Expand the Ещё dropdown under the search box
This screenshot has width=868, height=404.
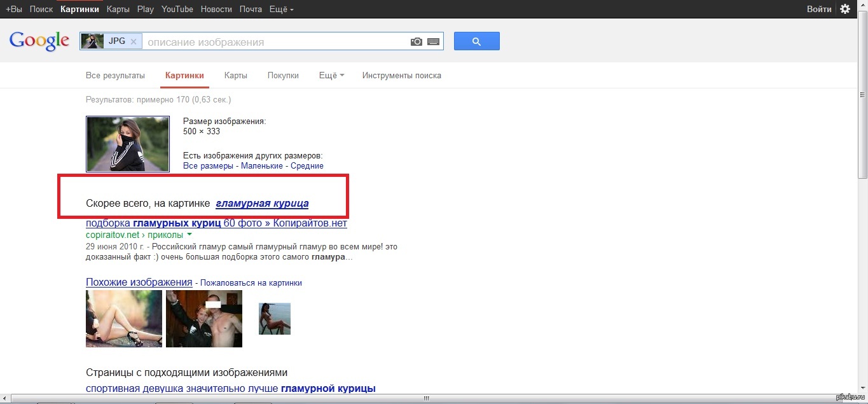point(331,75)
